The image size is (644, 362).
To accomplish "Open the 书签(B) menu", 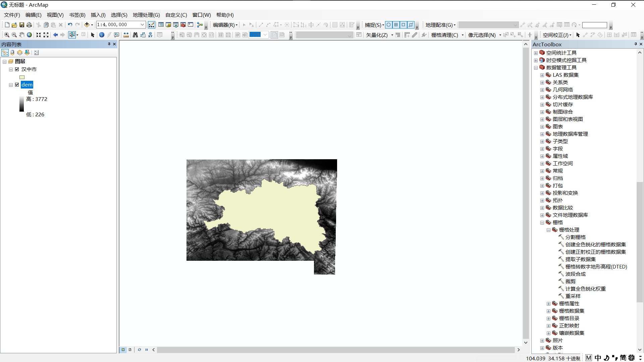I will [77, 15].
